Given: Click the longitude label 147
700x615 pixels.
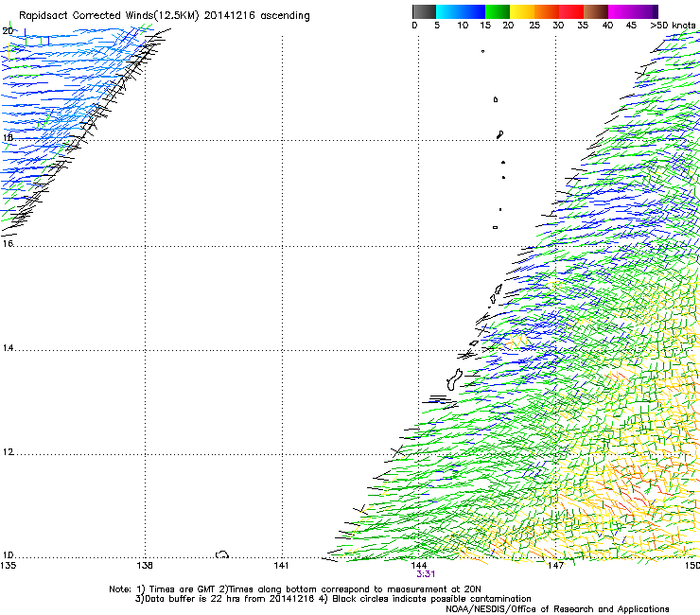Looking at the screenshot, I should (x=555, y=566).
